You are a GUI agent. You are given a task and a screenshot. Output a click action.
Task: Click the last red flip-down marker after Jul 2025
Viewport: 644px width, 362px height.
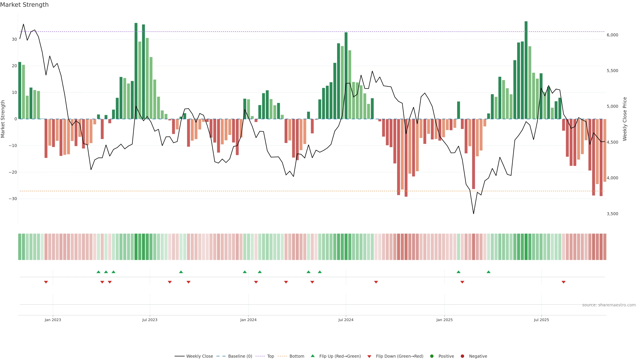(x=563, y=282)
